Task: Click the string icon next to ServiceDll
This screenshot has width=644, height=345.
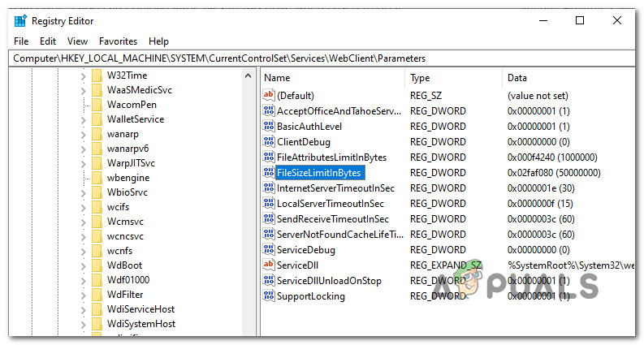Action: [269, 265]
